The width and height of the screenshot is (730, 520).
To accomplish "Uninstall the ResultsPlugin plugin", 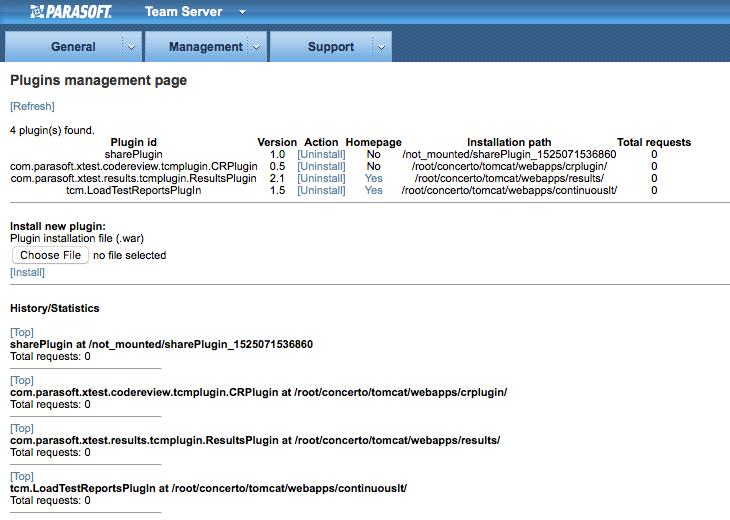I will coord(321,179).
